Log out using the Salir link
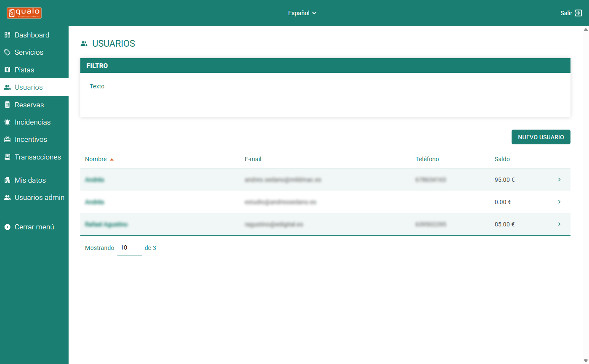 571,13
